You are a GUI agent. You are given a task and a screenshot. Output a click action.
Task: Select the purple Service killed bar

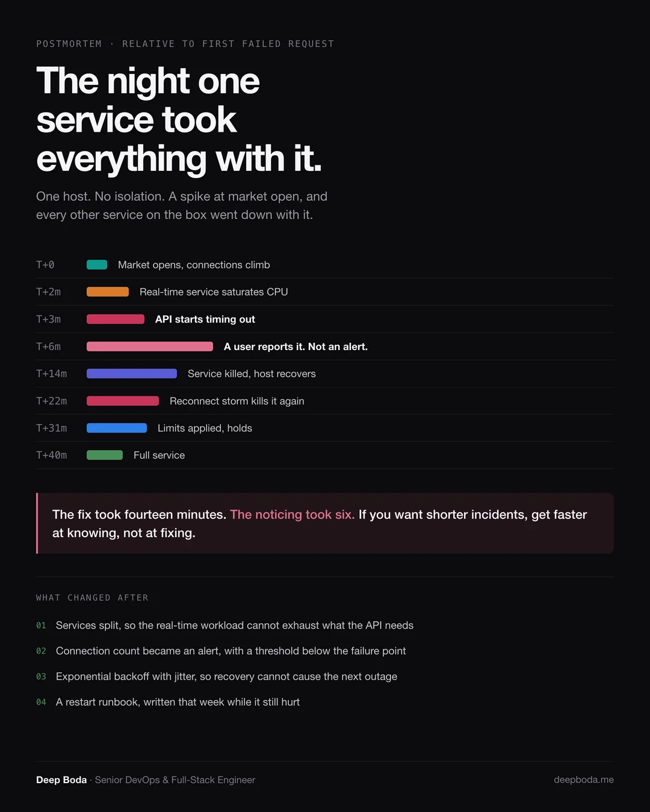[x=132, y=374]
